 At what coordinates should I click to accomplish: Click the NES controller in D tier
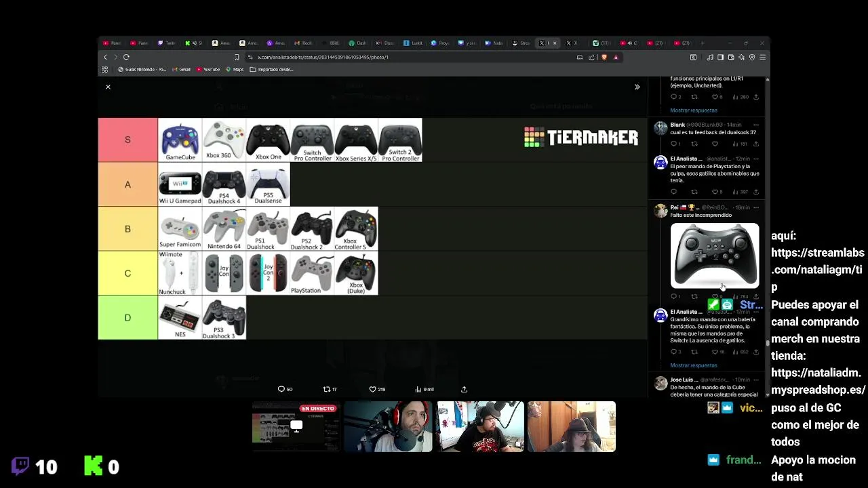180,317
